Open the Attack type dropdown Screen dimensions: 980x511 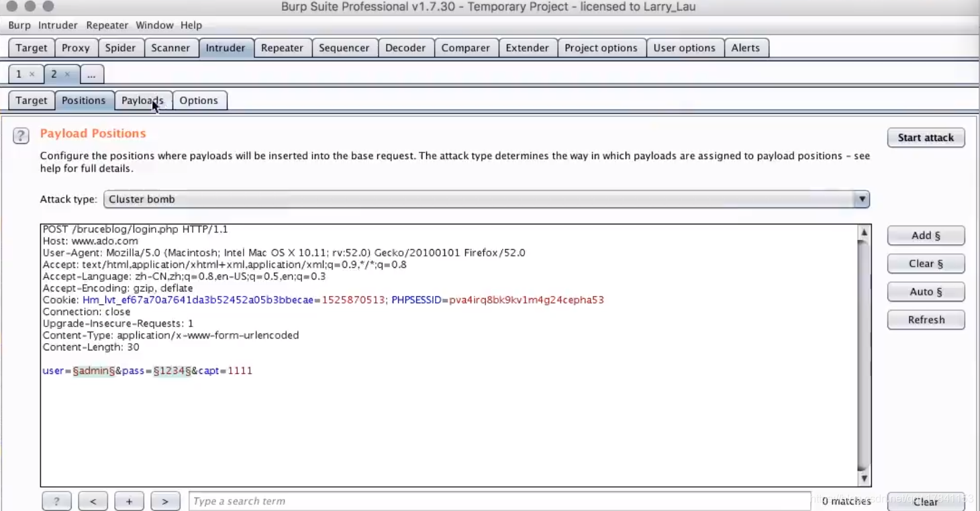click(x=487, y=199)
